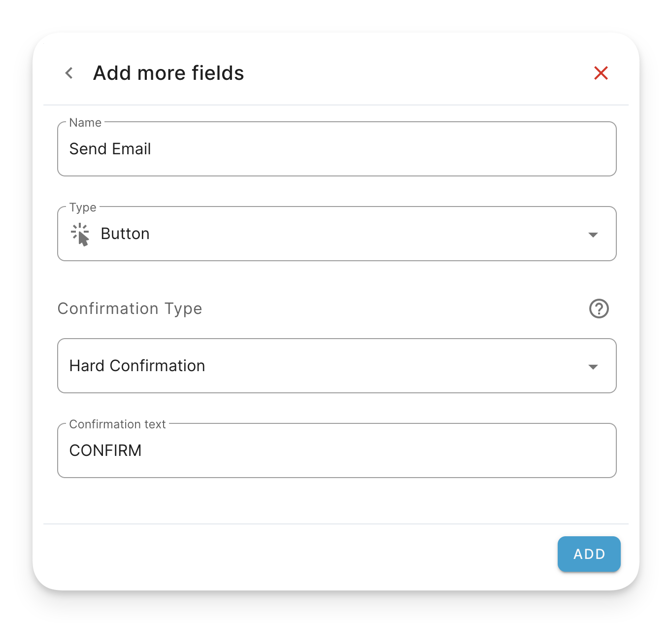
Task: Click the Confirmation text field label
Action: pos(117,423)
